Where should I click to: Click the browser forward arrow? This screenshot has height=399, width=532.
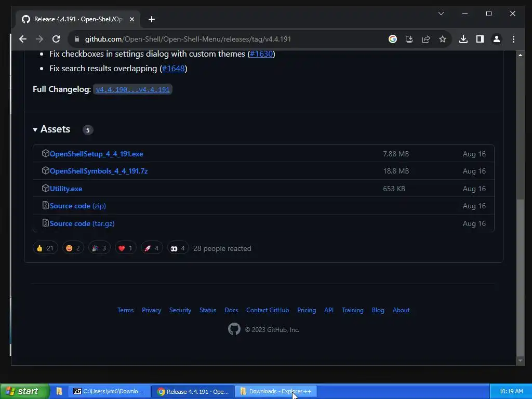pos(39,39)
